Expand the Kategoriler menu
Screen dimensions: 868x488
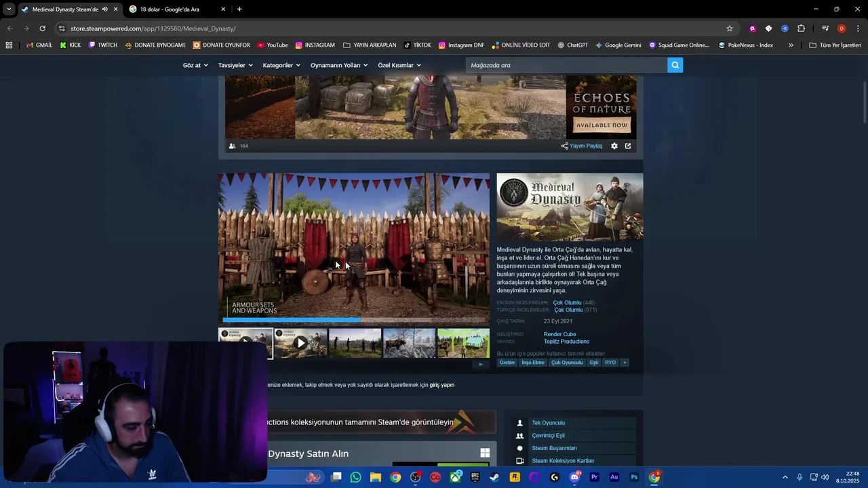tap(281, 65)
